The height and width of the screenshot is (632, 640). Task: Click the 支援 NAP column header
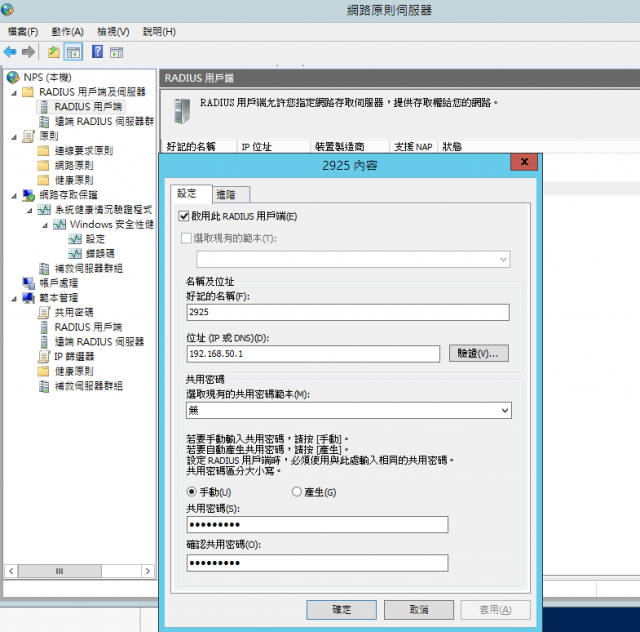coord(414,147)
